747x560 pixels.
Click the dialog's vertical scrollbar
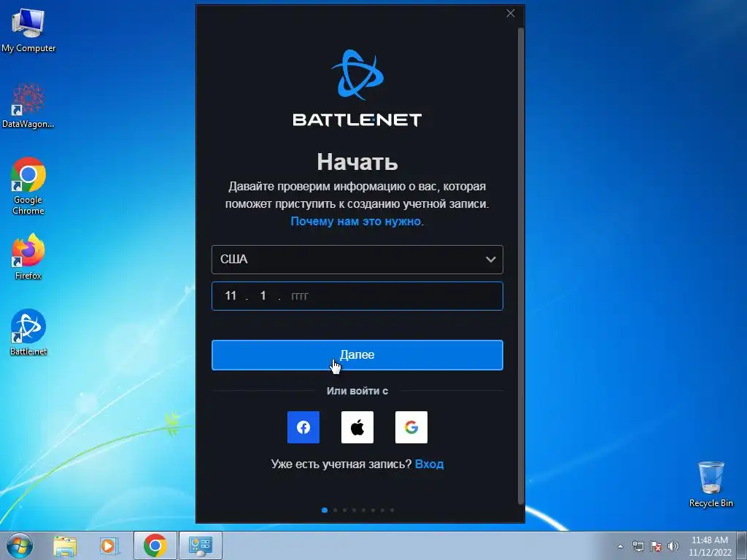pos(521,265)
